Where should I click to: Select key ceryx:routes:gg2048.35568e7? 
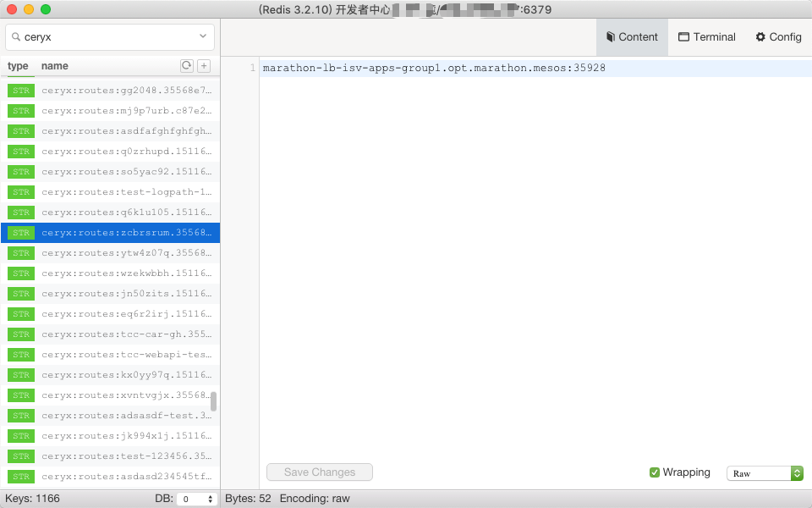click(x=110, y=91)
